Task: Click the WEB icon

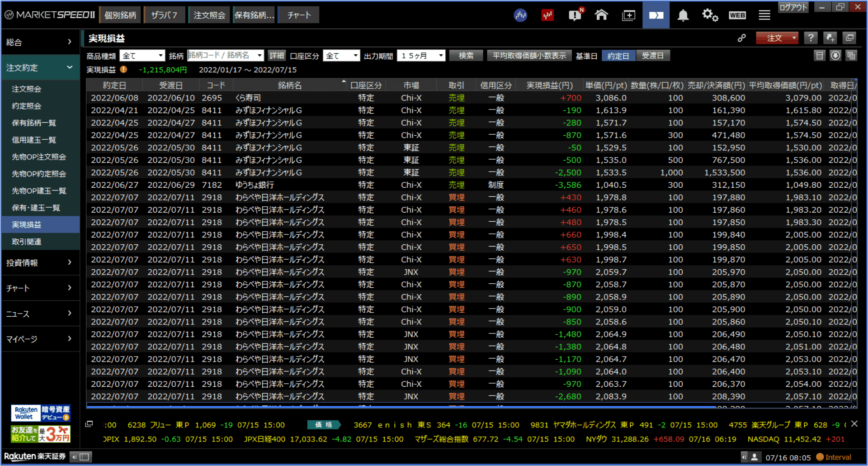Action: [737, 15]
